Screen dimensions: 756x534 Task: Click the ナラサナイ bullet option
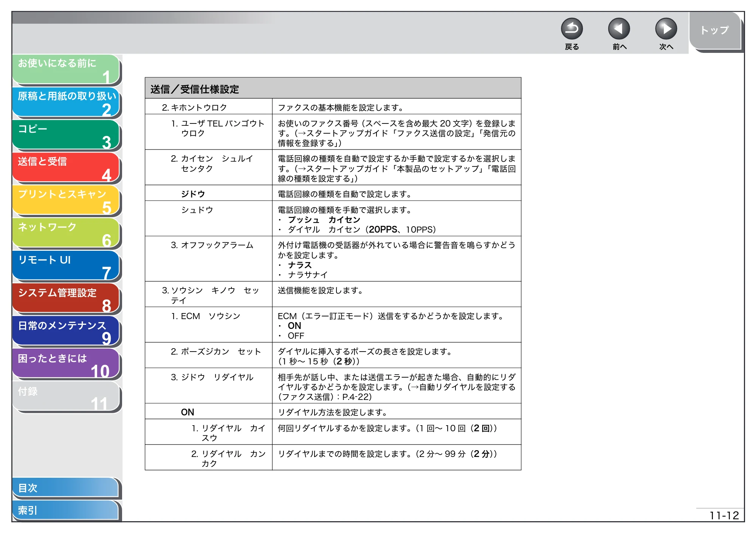(308, 275)
